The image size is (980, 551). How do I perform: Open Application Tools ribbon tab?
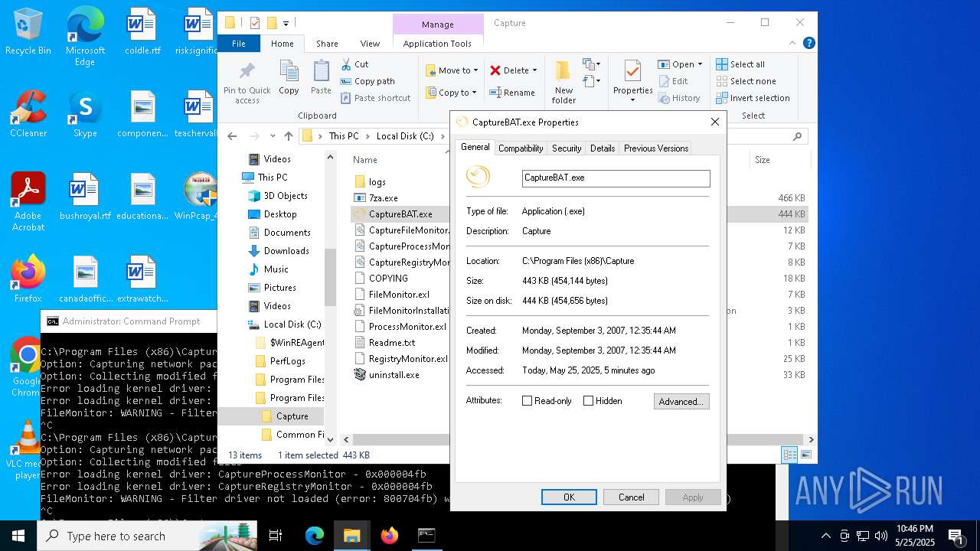click(x=437, y=44)
